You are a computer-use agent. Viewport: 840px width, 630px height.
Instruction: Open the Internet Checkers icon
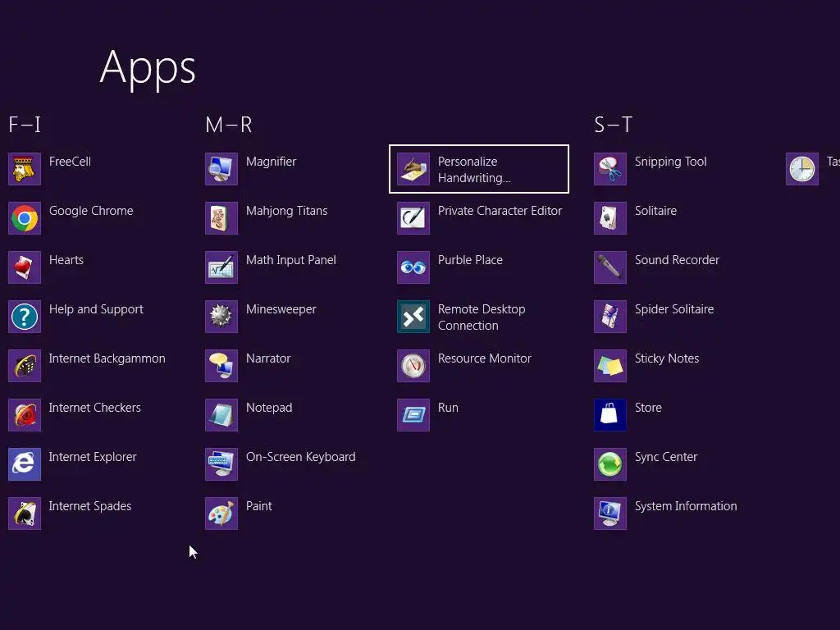tap(25, 415)
